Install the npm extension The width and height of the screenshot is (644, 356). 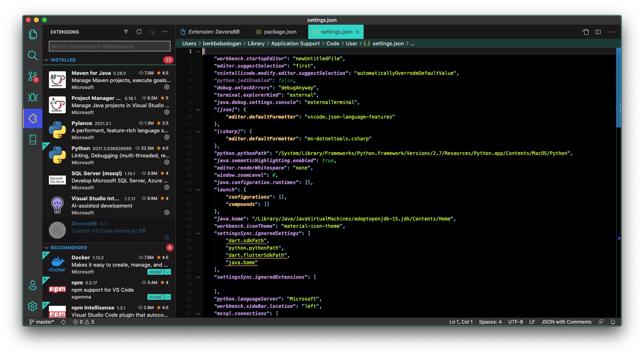coord(156,297)
